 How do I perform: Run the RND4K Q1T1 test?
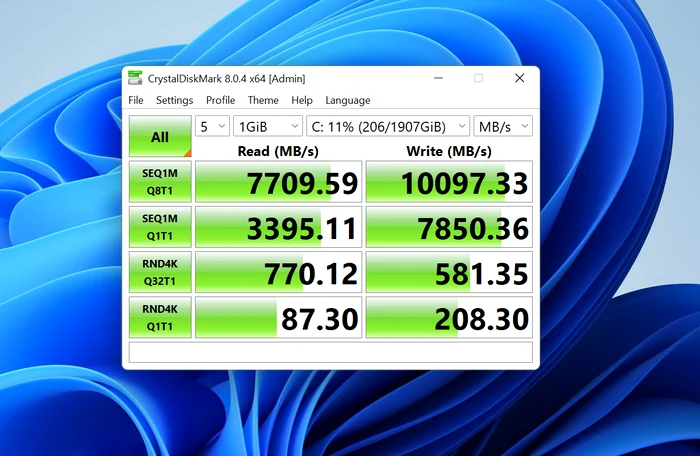pos(160,317)
